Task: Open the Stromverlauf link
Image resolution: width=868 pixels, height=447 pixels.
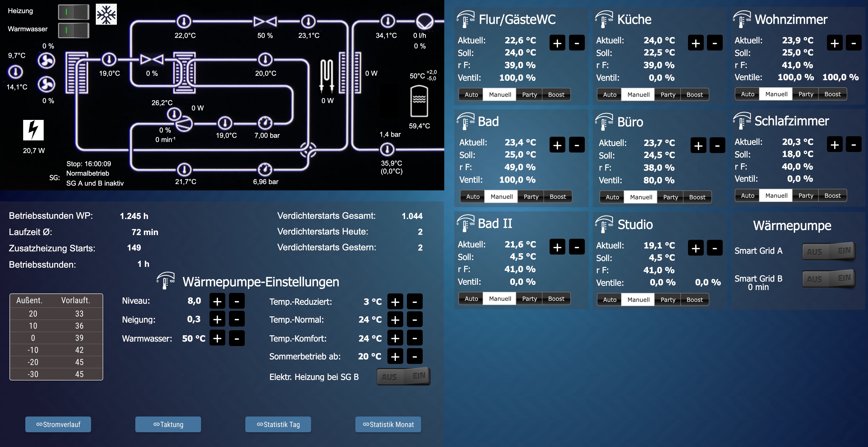Action: click(x=58, y=424)
